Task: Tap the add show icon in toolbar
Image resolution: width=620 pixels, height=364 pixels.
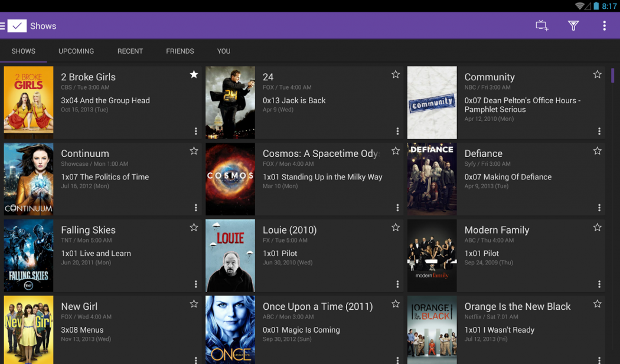Action: click(541, 25)
